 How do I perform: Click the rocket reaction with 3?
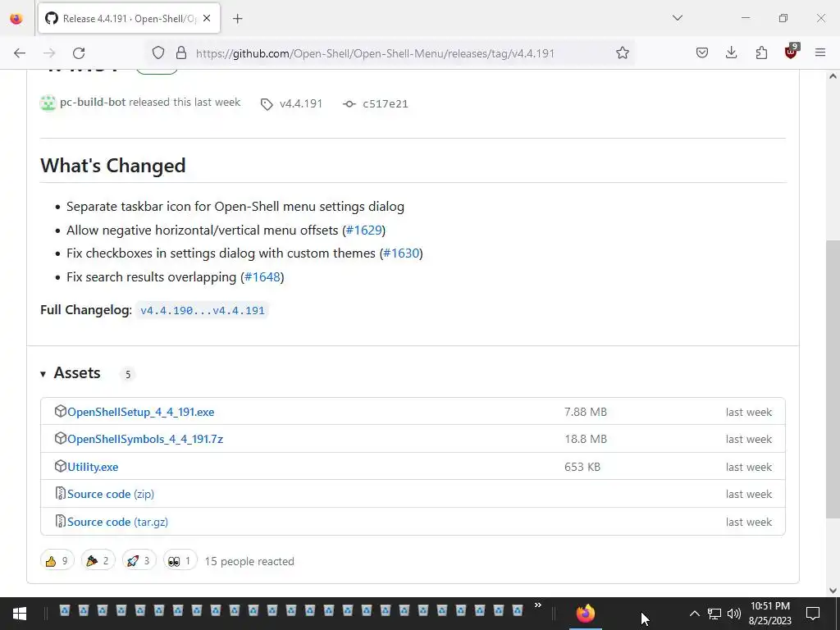coord(139,561)
